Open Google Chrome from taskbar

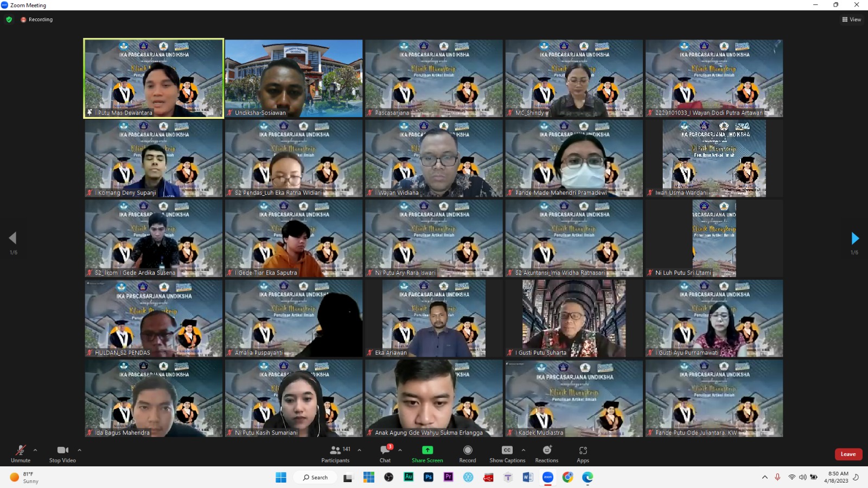[567, 477]
